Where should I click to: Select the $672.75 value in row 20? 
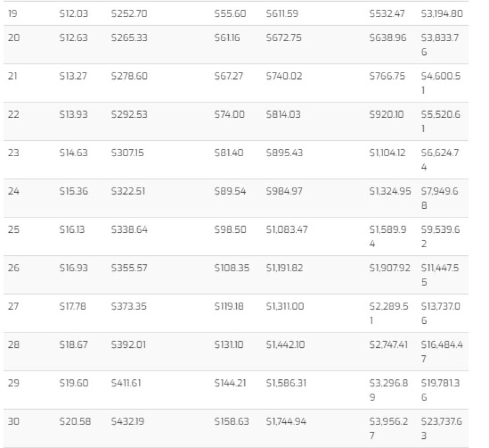click(284, 38)
